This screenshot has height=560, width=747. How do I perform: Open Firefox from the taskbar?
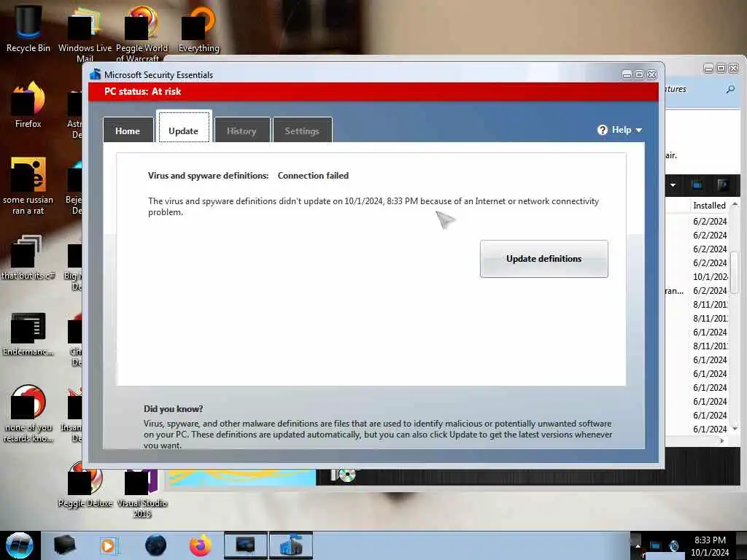[201, 545]
